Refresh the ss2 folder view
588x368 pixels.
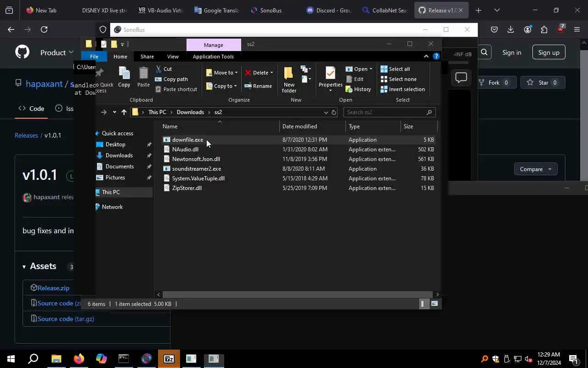click(334, 112)
